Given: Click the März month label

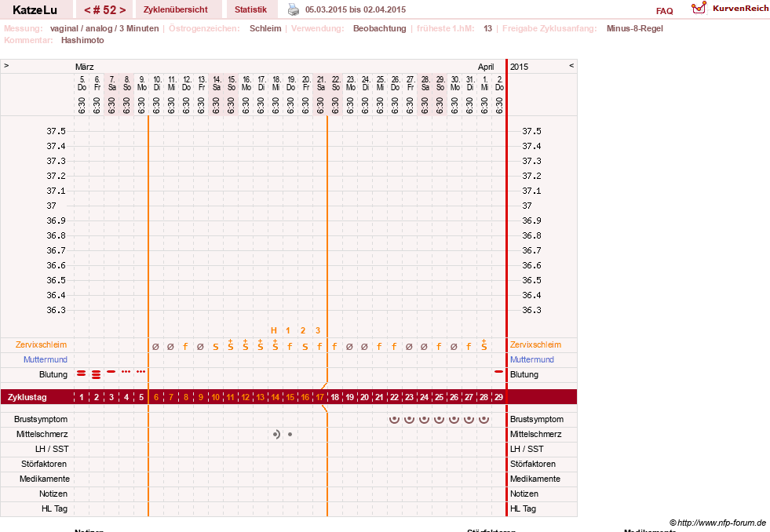Looking at the screenshot, I should tap(85, 67).
